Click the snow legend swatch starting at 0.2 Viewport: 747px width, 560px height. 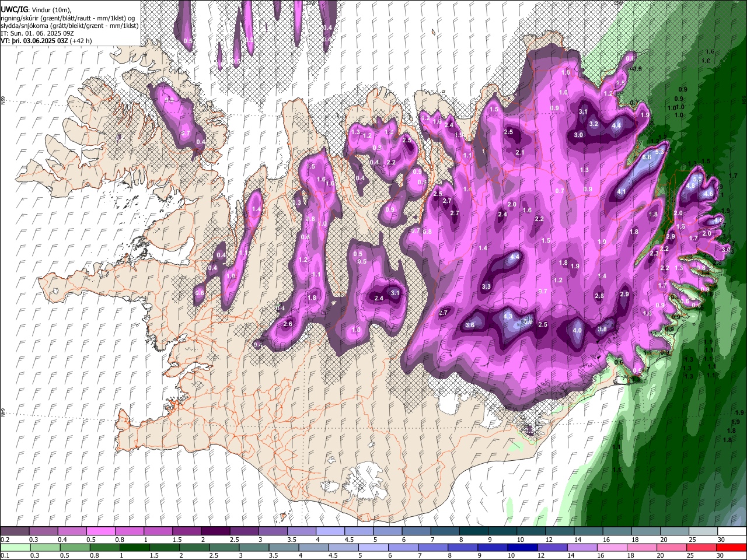15,531
